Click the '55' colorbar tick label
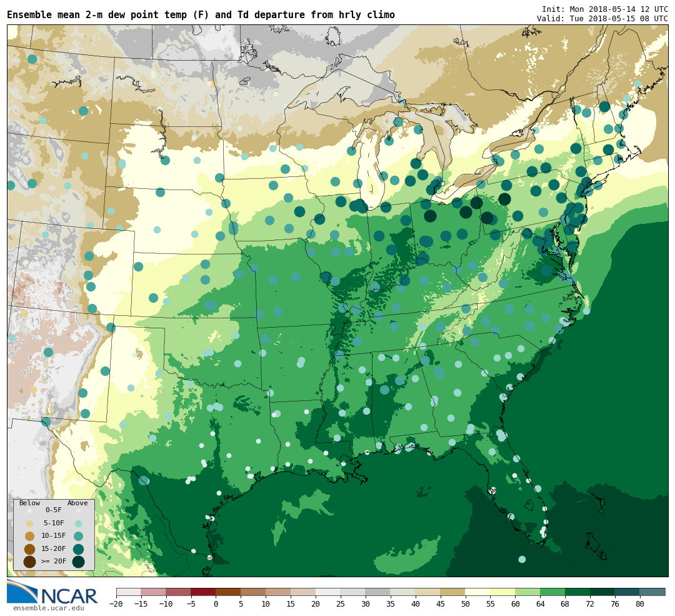The height and width of the screenshot is (616, 675). pyautogui.click(x=491, y=604)
